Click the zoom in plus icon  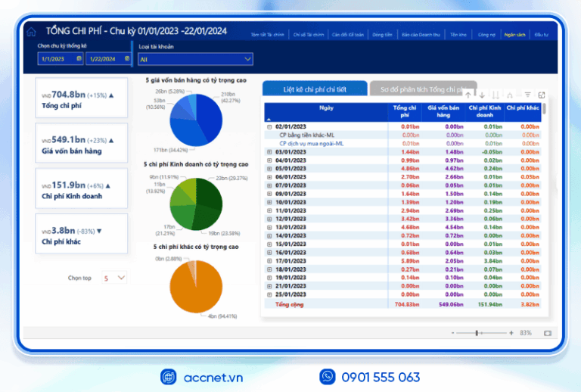pos(511,333)
